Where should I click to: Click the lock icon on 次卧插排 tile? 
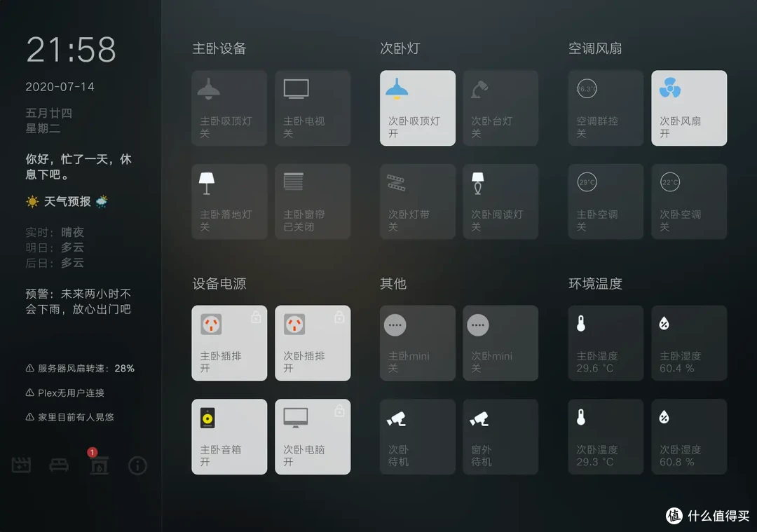[339, 318]
